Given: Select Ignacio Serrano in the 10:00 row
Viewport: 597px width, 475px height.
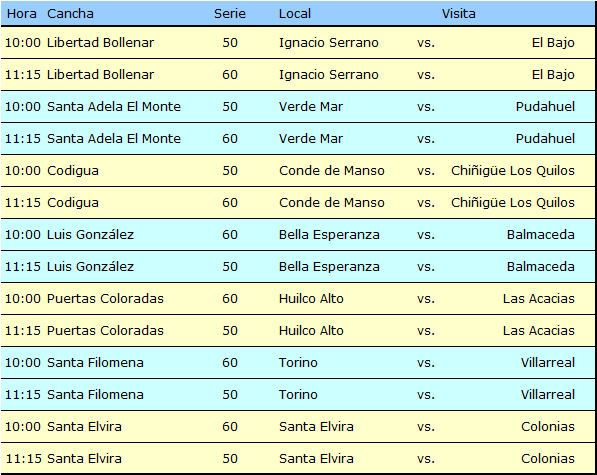Looking at the screenshot, I should click(x=329, y=43).
